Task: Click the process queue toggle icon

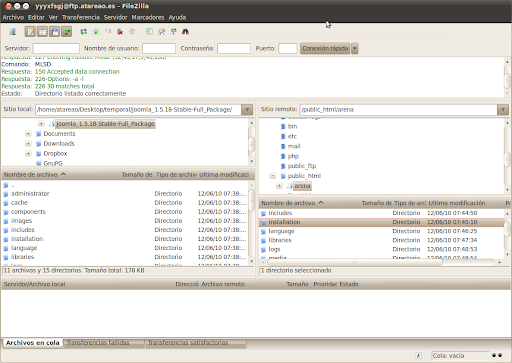Action: pyautogui.click(x=96, y=32)
